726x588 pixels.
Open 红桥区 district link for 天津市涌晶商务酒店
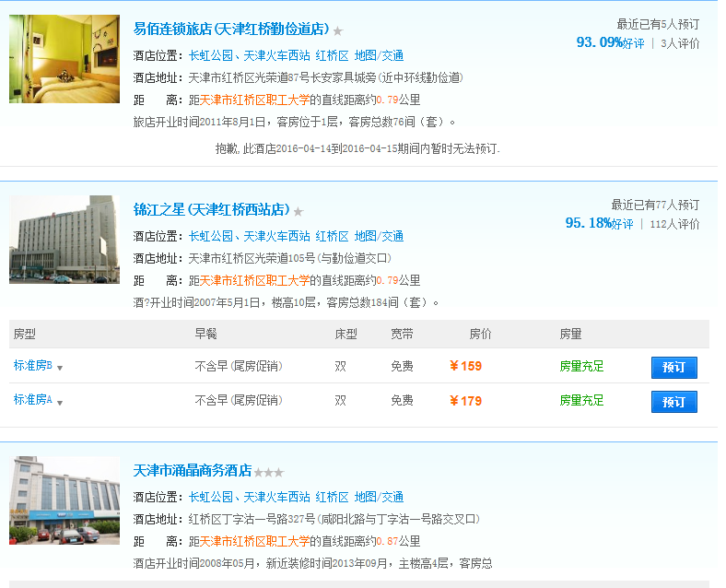point(332,498)
